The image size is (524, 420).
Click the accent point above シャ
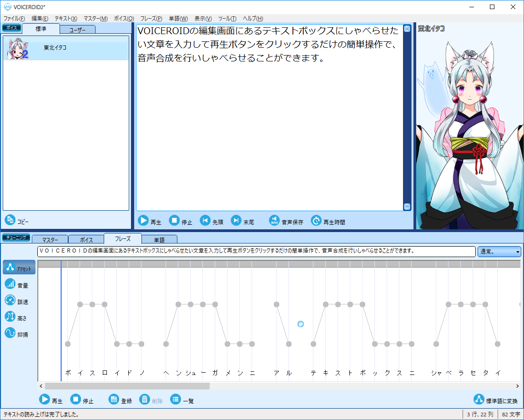(436, 344)
